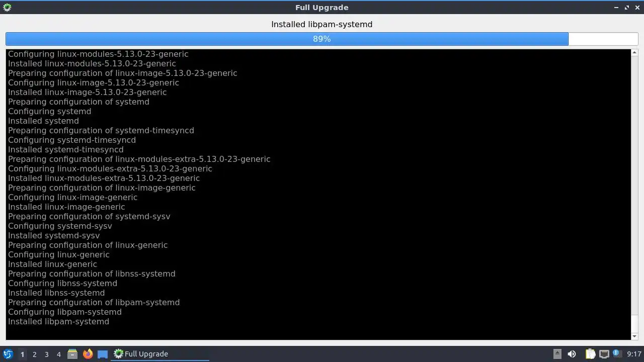Click log line 'Configuring linux-modules-5.13.0-23-generic'
Image resolution: width=644 pixels, height=362 pixels.
98,54
